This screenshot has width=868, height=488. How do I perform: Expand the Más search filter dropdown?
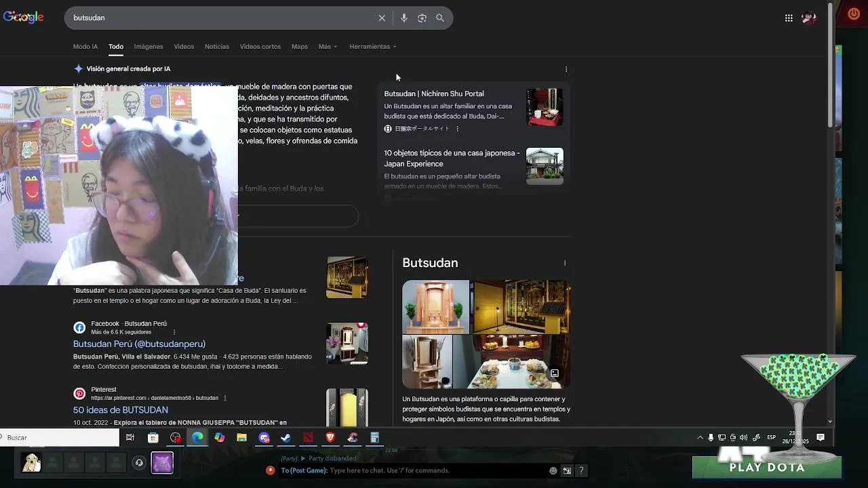pyautogui.click(x=328, y=47)
